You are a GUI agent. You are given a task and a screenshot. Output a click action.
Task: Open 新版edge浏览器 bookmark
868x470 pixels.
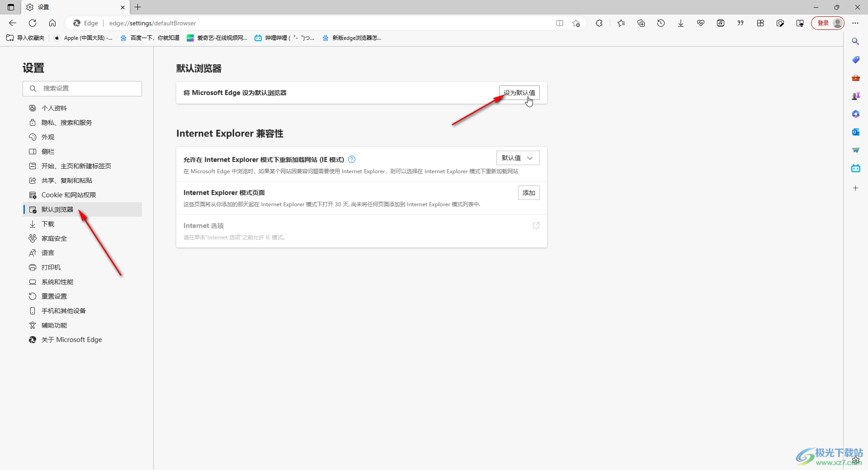tap(352, 38)
